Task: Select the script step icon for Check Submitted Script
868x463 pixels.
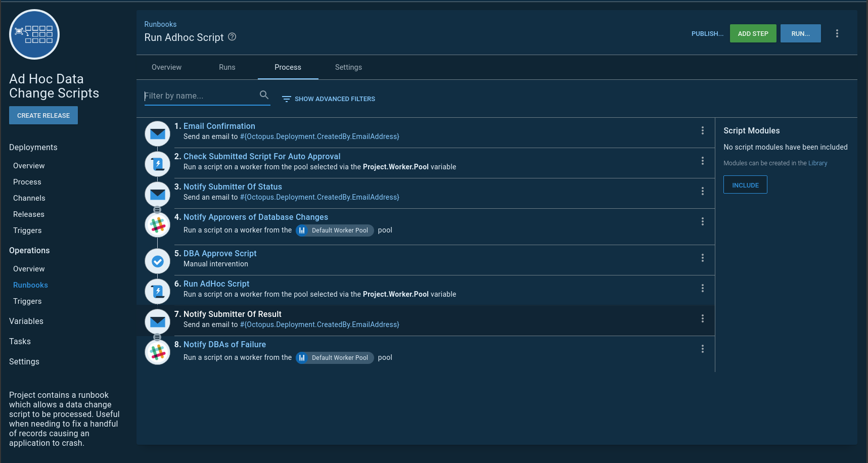Action: click(157, 164)
